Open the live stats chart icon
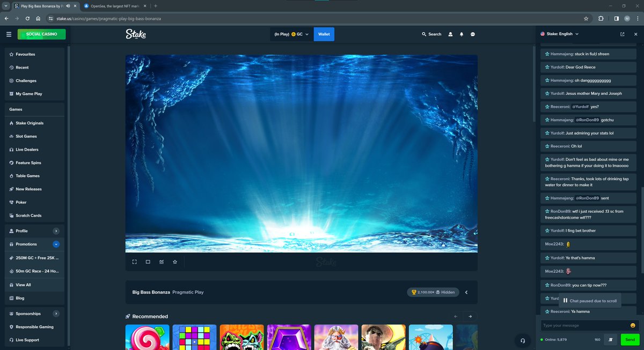644x350 pixels. [162, 262]
